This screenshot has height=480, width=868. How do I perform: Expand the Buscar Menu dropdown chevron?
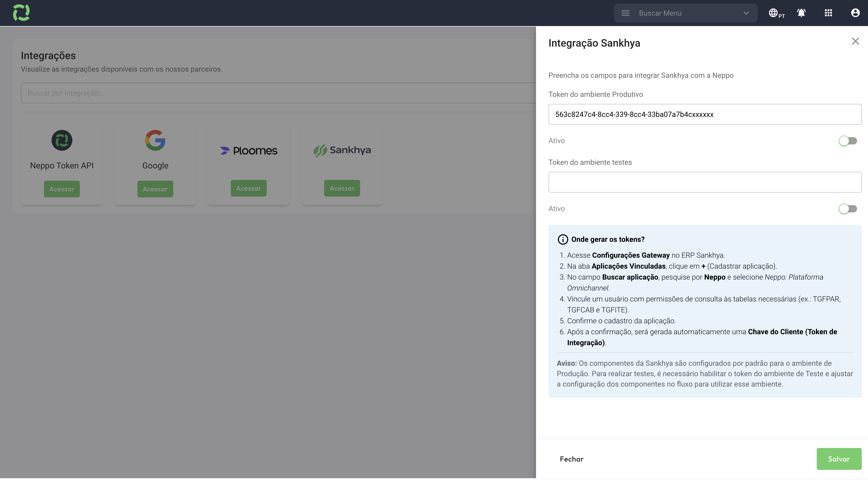click(x=746, y=13)
